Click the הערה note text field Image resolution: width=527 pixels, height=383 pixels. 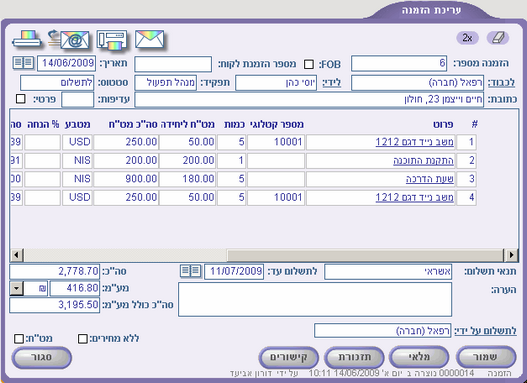tap(315, 299)
